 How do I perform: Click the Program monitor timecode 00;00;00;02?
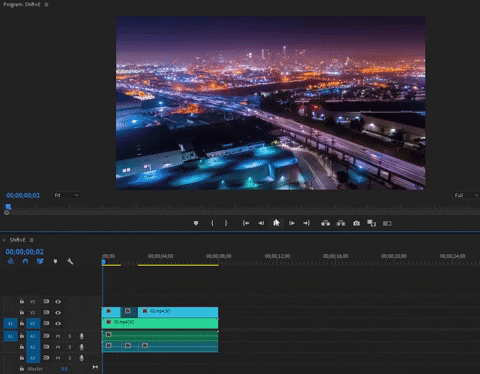click(x=23, y=195)
